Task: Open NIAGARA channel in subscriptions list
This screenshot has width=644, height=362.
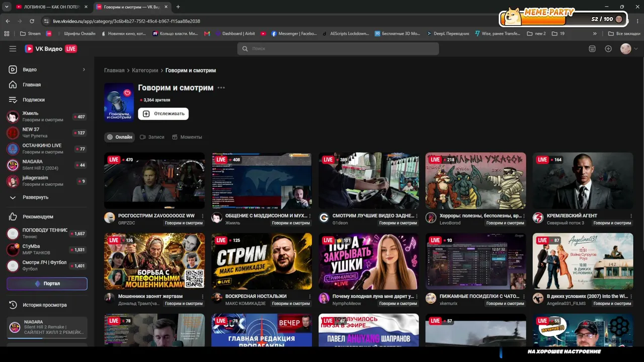Action: (47, 165)
